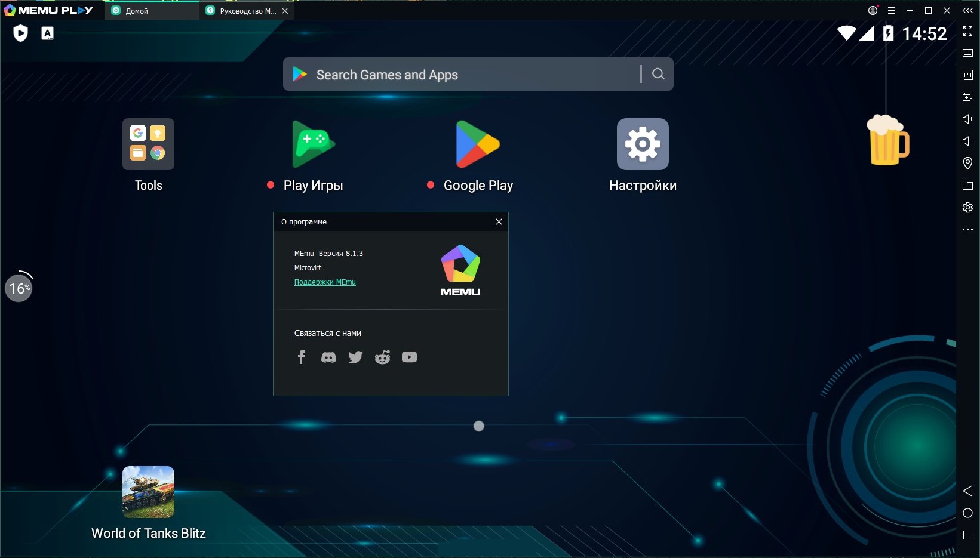Open the hamburger main menu
The image size is (980, 558).
coord(892,10)
